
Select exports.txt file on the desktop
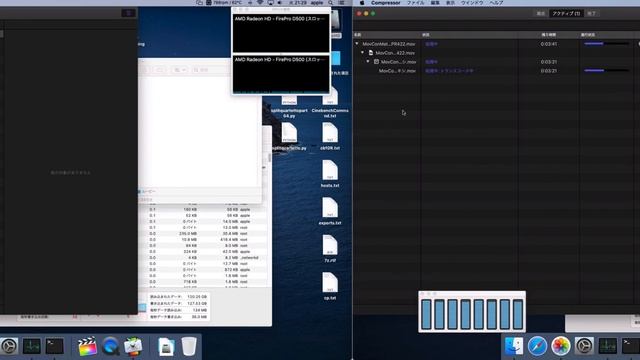click(x=330, y=211)
